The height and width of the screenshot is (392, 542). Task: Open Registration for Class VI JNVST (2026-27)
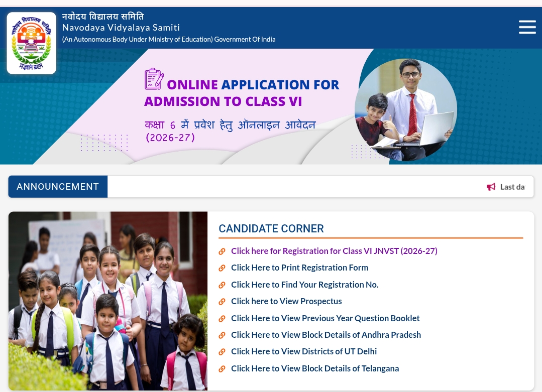pyautogui.click(x=334, y=251)
